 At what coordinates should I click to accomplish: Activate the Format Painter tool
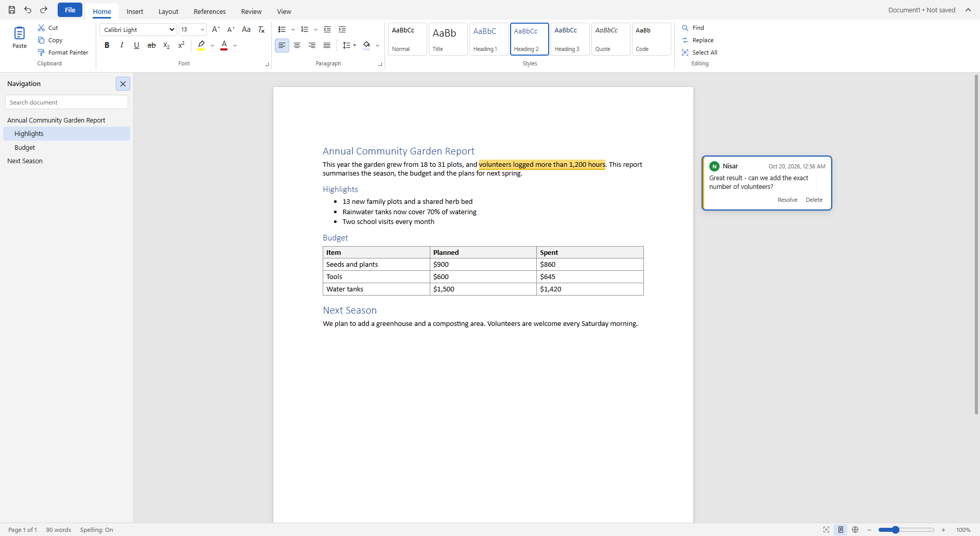[63, 53]
